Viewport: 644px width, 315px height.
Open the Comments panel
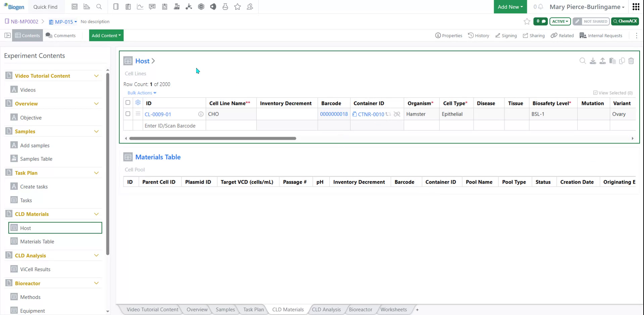click(61, 35)
